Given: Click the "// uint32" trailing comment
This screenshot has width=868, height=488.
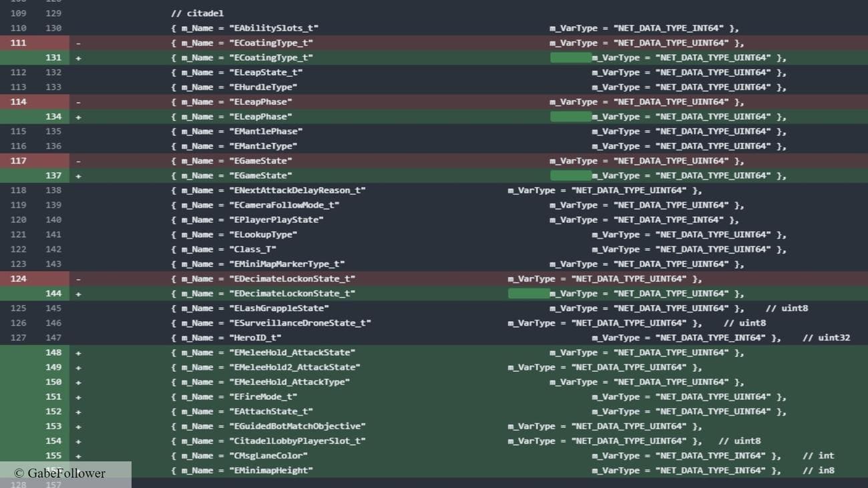Looking at the screenshot, I should [826, 338].
